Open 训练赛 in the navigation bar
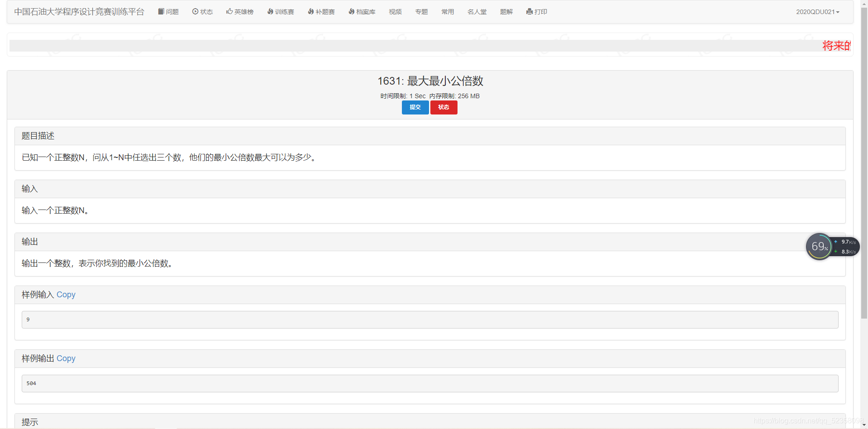Screen dimensions: 868x429 [280, 12]
